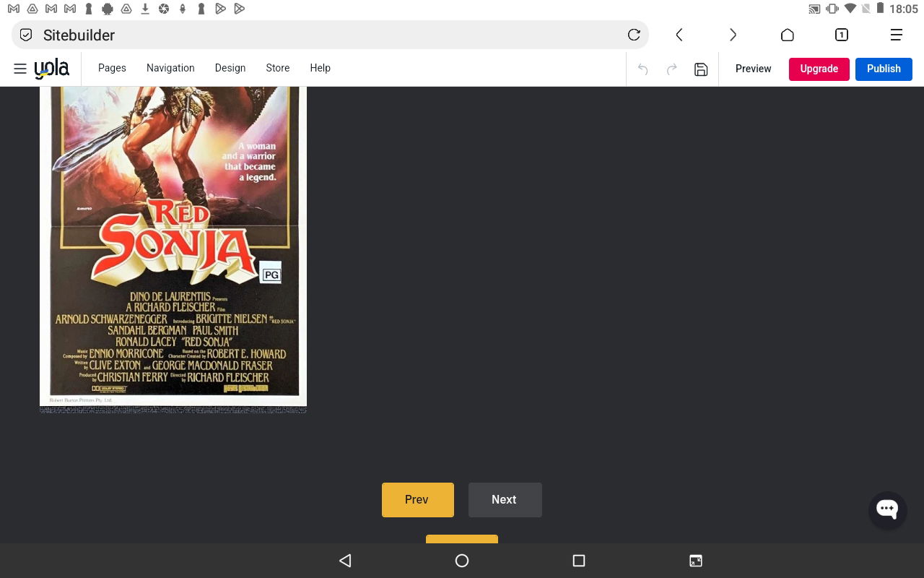Click the site security shield icon
924x578 pixels.
[x=26, y=35]
